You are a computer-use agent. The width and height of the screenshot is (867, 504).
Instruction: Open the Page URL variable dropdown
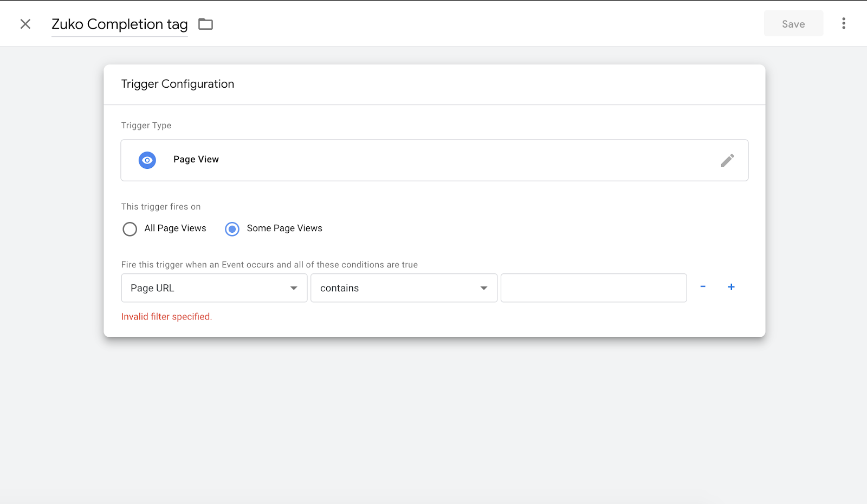[214, 288]
